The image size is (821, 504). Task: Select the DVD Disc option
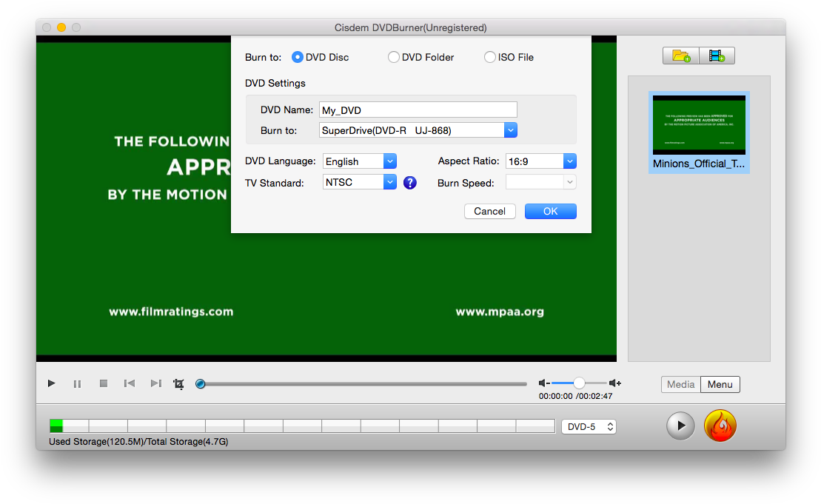pos(297,57)
